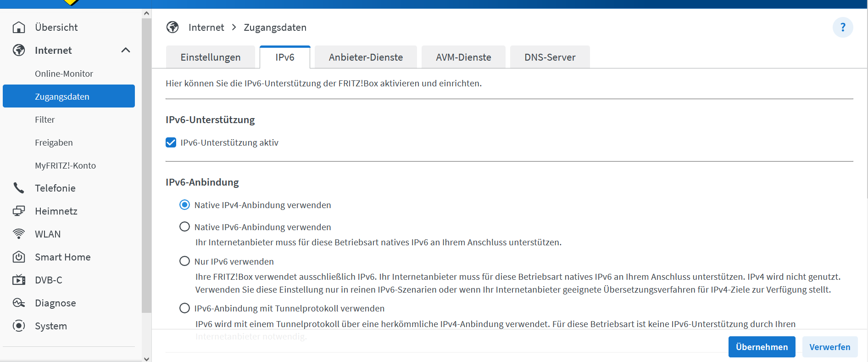Click the System icon in sidebar
Image resolution: width=868 pixels, height=362 pixels.
(19, 326)
